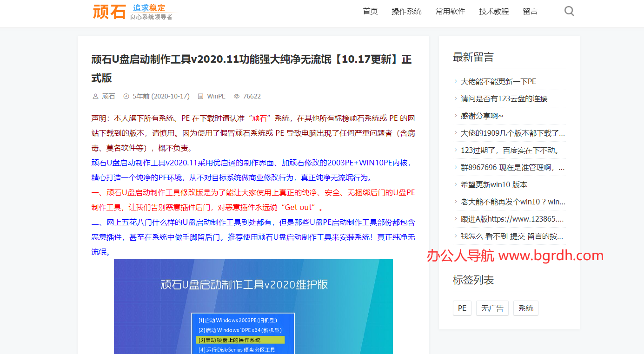
Task: Click the tool boot menu screenshot image
Action: [253, 307]
